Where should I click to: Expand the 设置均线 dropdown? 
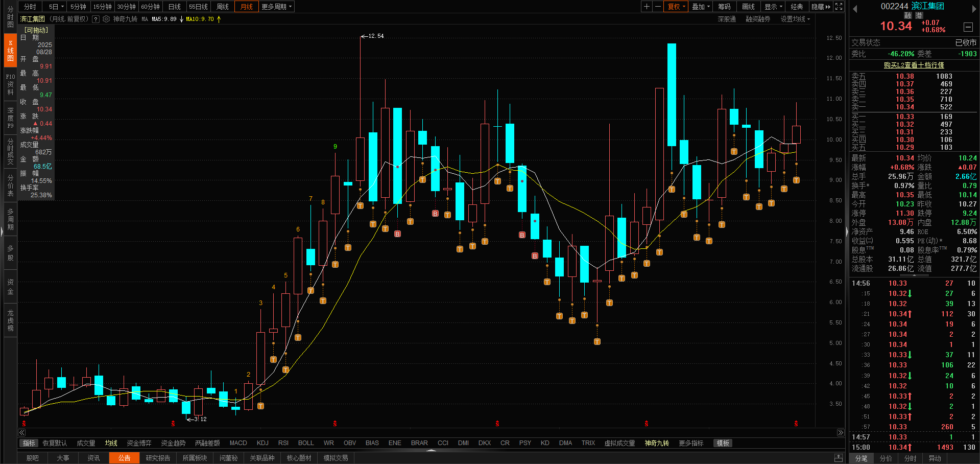coord(795,19)
